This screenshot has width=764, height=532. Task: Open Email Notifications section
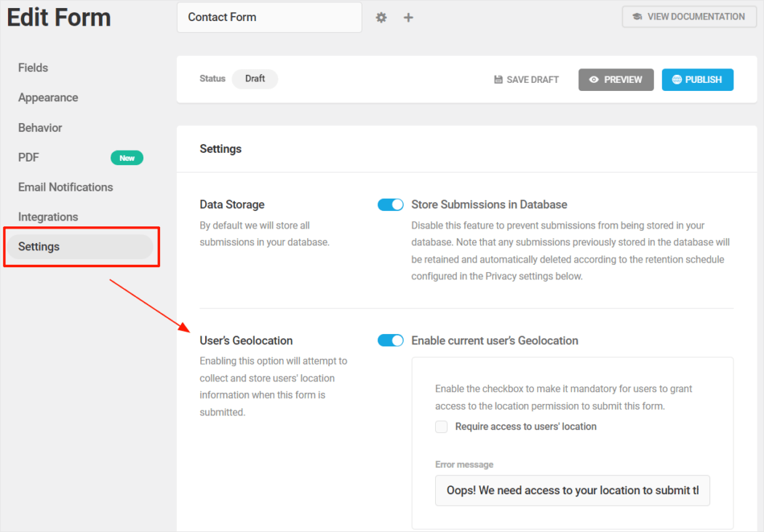tap(65, 187)
